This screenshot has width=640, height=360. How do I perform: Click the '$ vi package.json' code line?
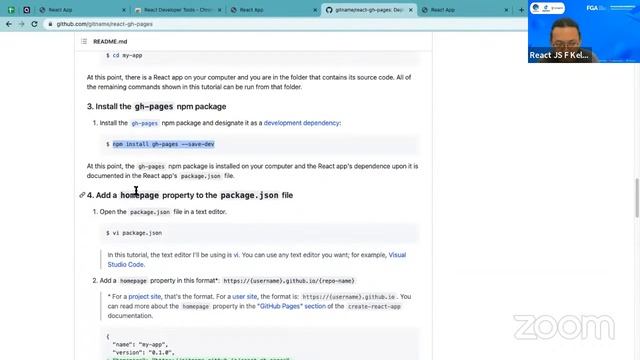coord(134,233)
